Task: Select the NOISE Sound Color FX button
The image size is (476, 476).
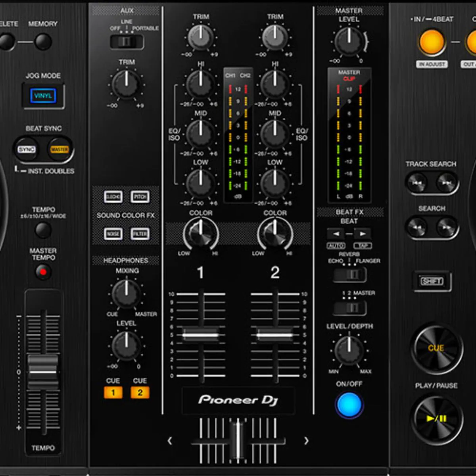Action: pyautogui.click(x=113, y=234)
